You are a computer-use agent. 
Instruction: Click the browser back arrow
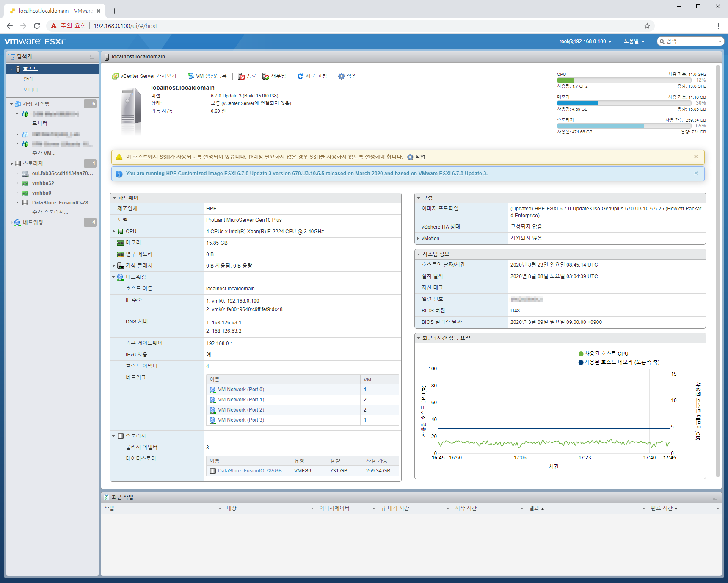(10, 26)
